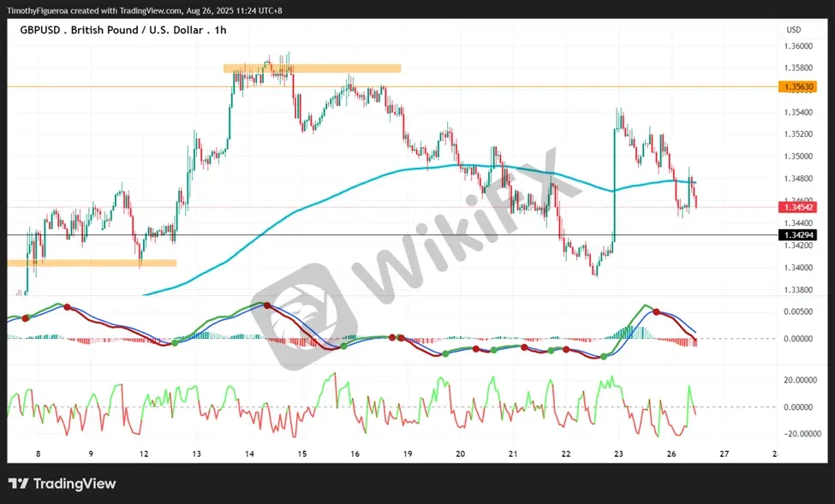Click the 1.34200 price scale label
The height and width of the screenshot is (504, 835).
click(798, 246)
